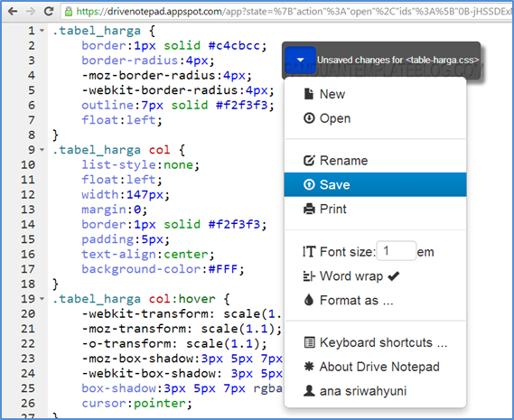Choose Open from the menu

(375, 118)
